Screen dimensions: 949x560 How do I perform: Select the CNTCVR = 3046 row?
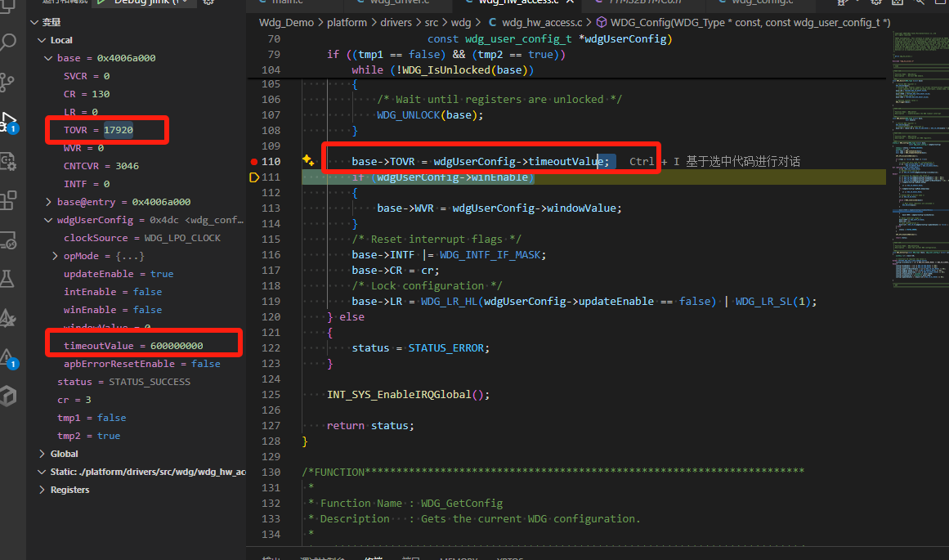tap(137, 166)
